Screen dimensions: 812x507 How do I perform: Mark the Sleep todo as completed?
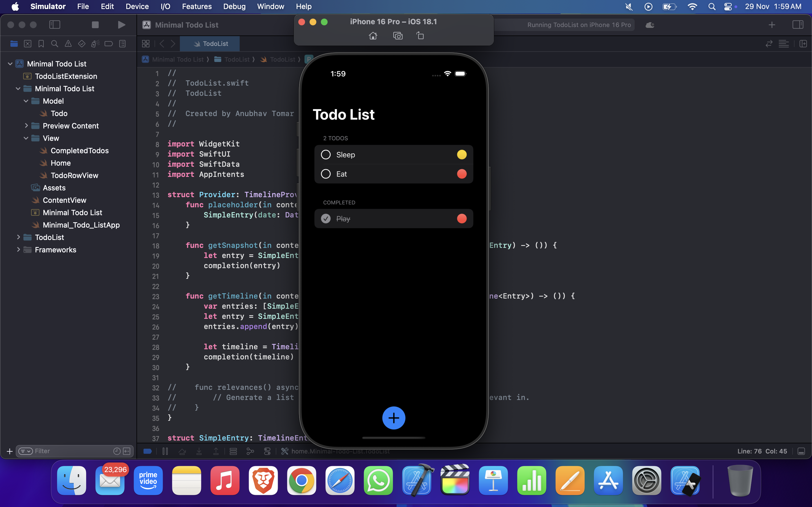click(x=326, y=155)
